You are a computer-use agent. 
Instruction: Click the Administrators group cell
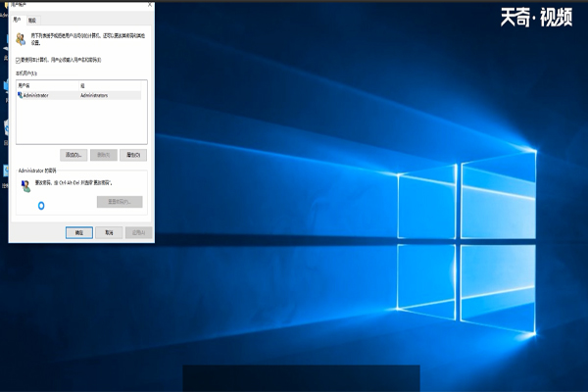click(94, 95)
